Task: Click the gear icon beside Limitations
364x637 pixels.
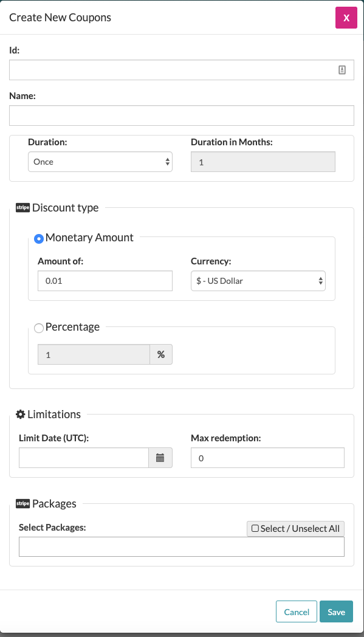Action: click(x=20, y=415)
